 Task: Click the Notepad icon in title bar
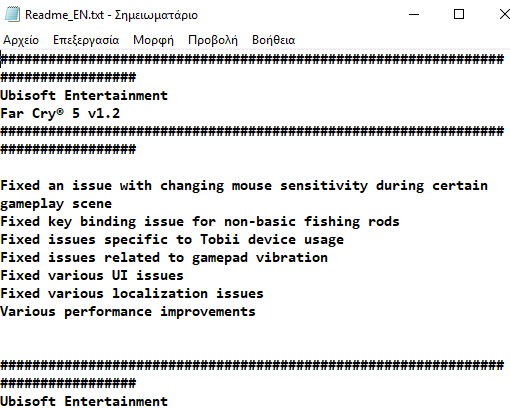click(12, 15)
